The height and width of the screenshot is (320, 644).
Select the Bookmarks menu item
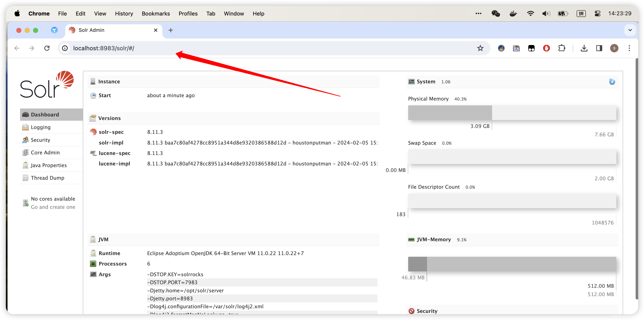pyautogui.click(x=154, y=13)
